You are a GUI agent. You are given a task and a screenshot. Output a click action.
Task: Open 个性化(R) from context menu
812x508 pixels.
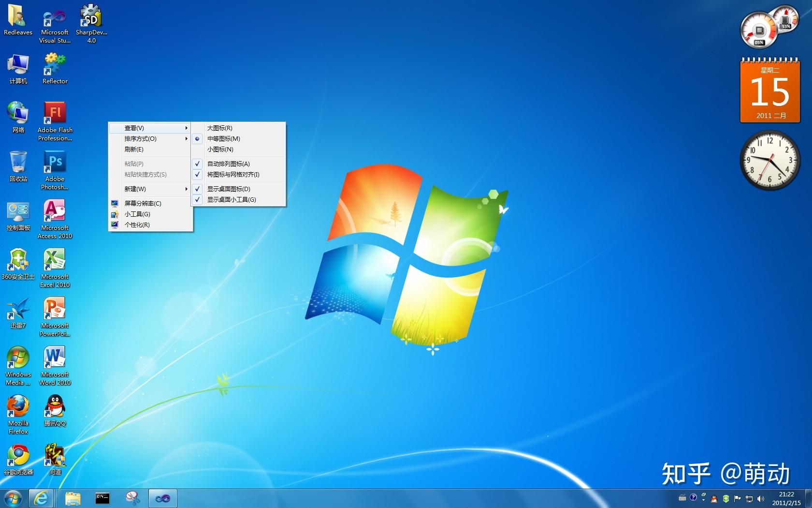[x=150, y=225]
